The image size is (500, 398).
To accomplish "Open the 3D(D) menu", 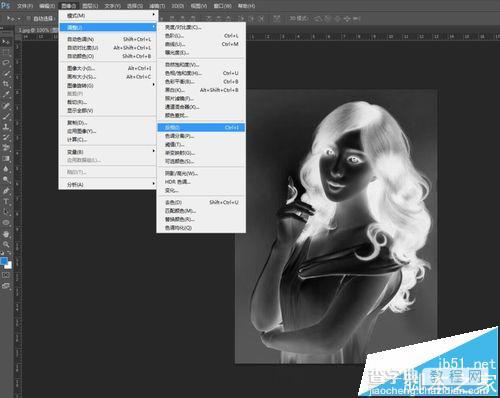I will (178, 6).
